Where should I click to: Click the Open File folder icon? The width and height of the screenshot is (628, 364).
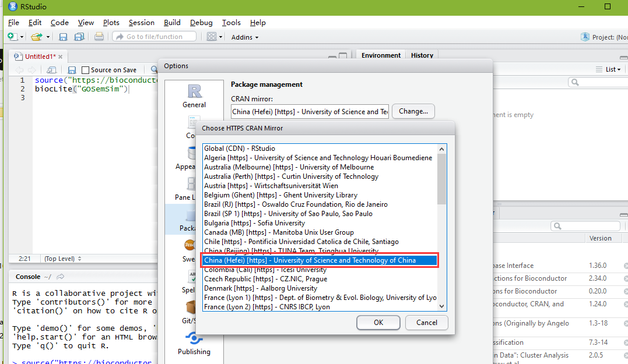(37, 37)
